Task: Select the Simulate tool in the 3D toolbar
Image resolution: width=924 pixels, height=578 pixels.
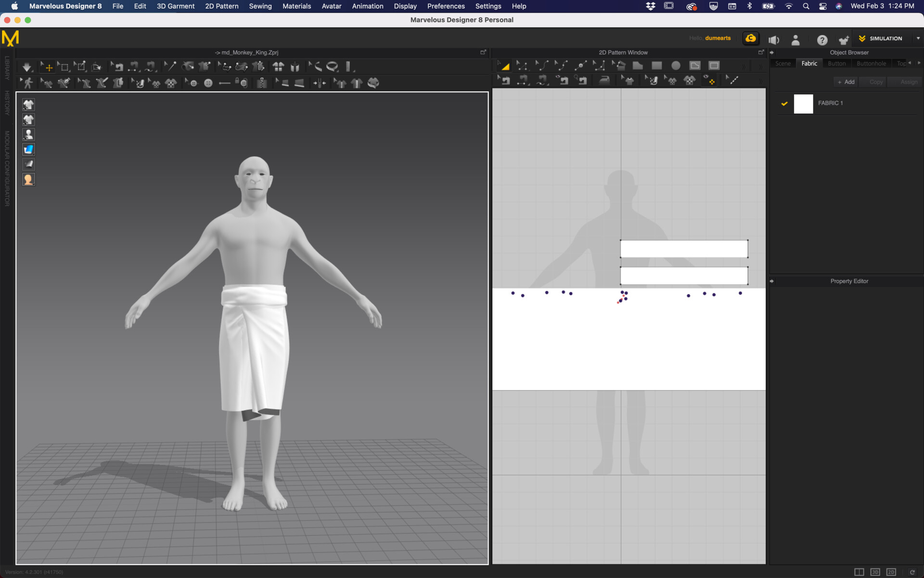Action: coord(27,66)
